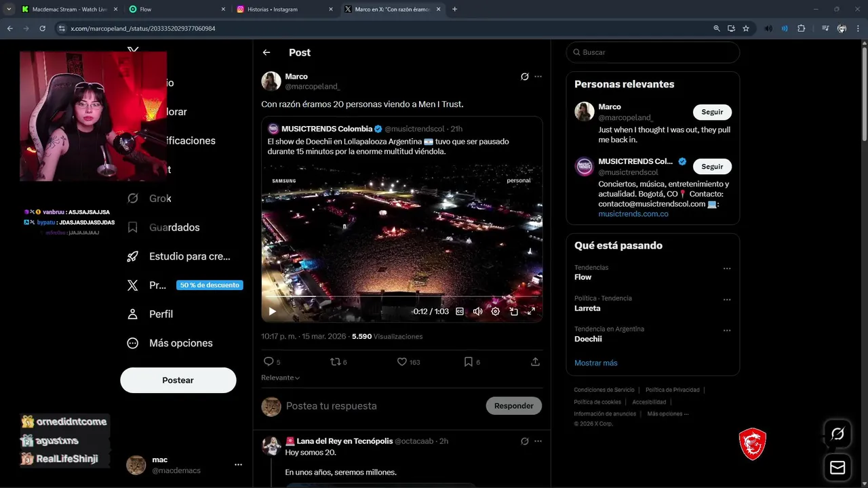Toggle video captions (CC)

pos(460,311)
